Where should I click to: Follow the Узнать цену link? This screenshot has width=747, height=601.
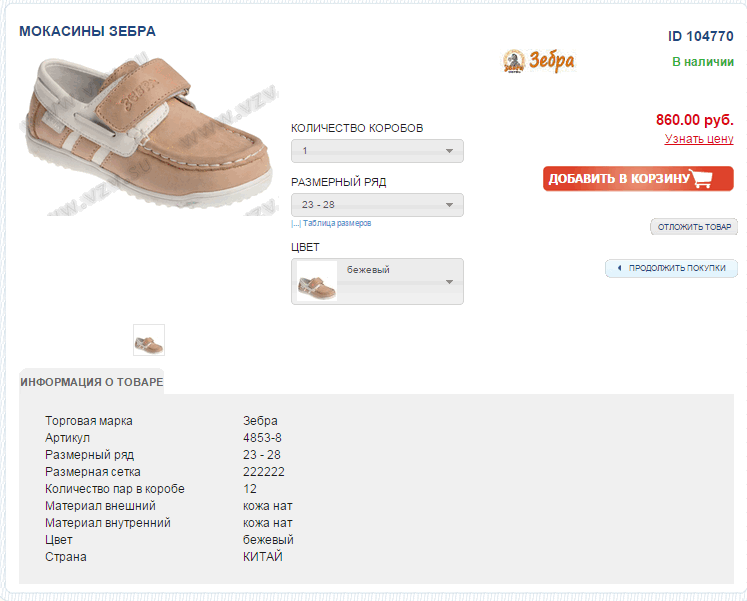(699, 139)
